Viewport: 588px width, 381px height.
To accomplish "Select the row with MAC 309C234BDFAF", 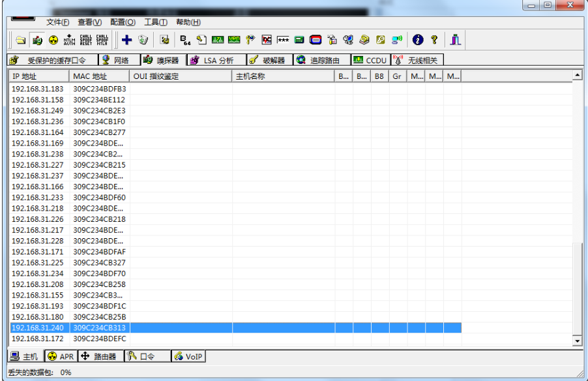I will click(235, 252).
